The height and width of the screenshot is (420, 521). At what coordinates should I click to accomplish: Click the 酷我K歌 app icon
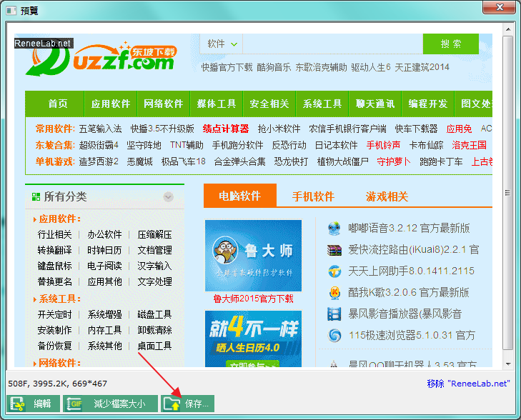[334, 293]
